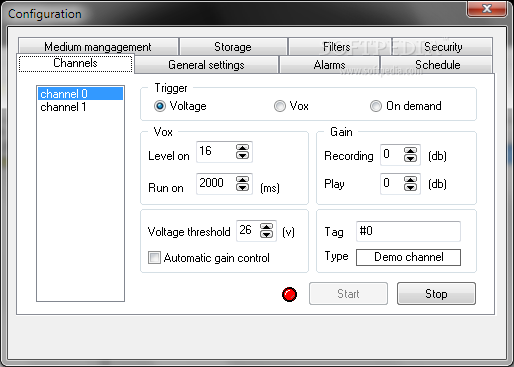The width and height of the screenshot is (514, 367).
Task: Decrease the Level on value
Action: point(242,155)
